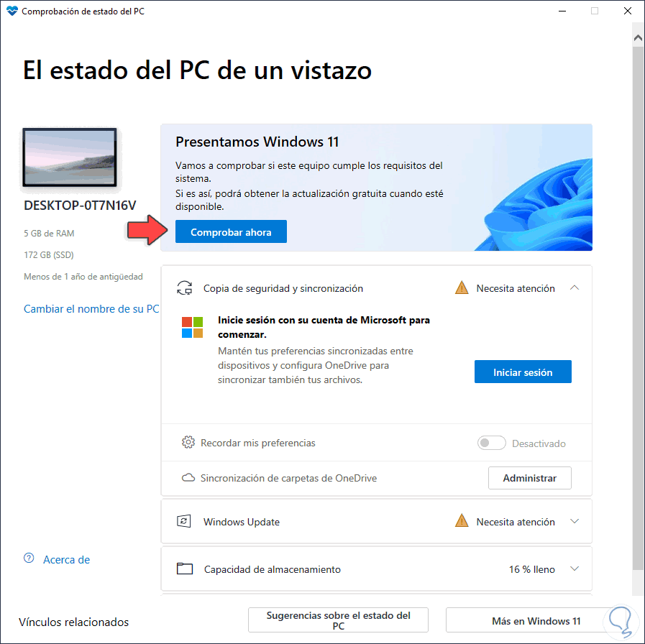Click the OneDrive cloud icon
The height and width of the screenshot is (644, 645).
(x=188, y=478)
